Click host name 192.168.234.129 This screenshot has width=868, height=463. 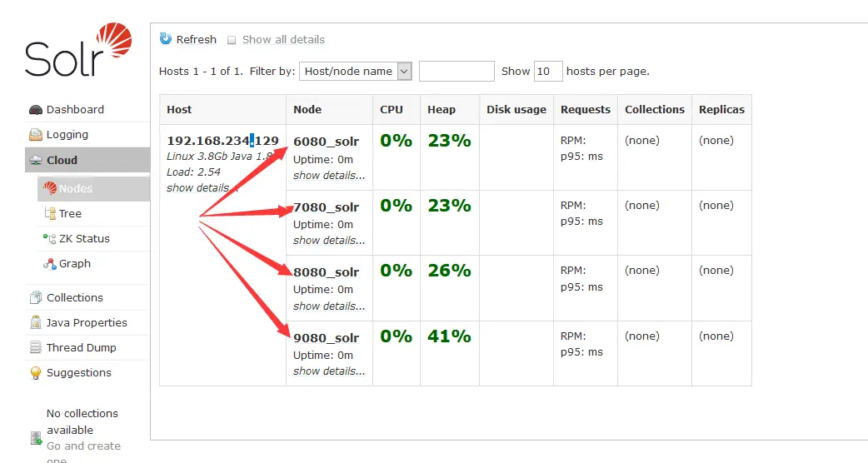[x=222, y=141]
